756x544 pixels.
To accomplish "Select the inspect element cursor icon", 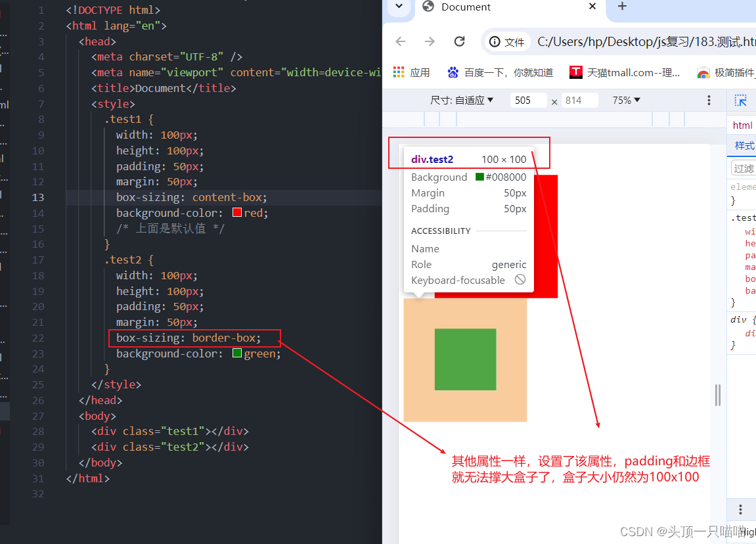I will tap(741, 100).
